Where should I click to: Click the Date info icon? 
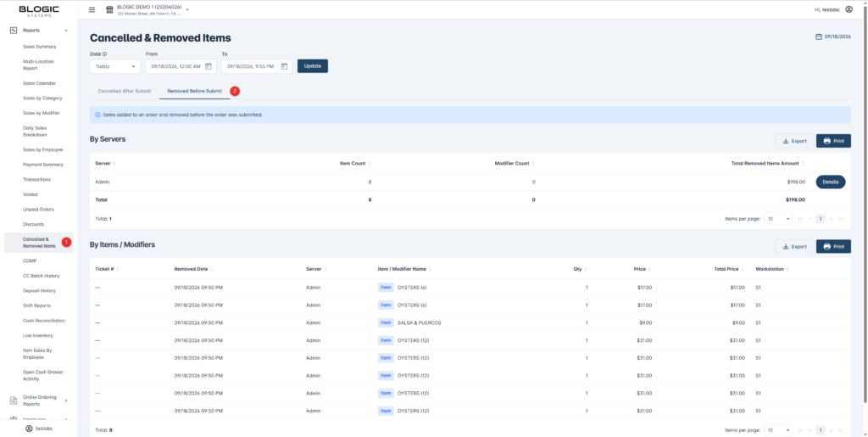tap(104, 54)
